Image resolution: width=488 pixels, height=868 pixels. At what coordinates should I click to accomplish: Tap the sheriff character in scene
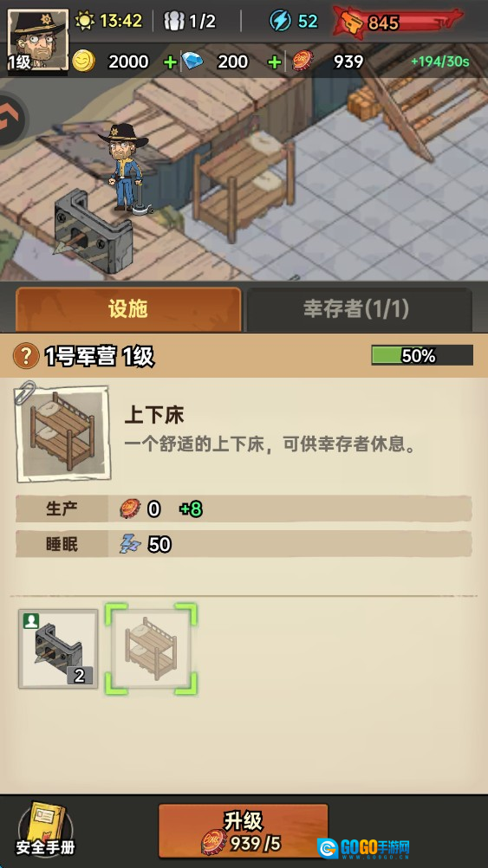[125, 167]
